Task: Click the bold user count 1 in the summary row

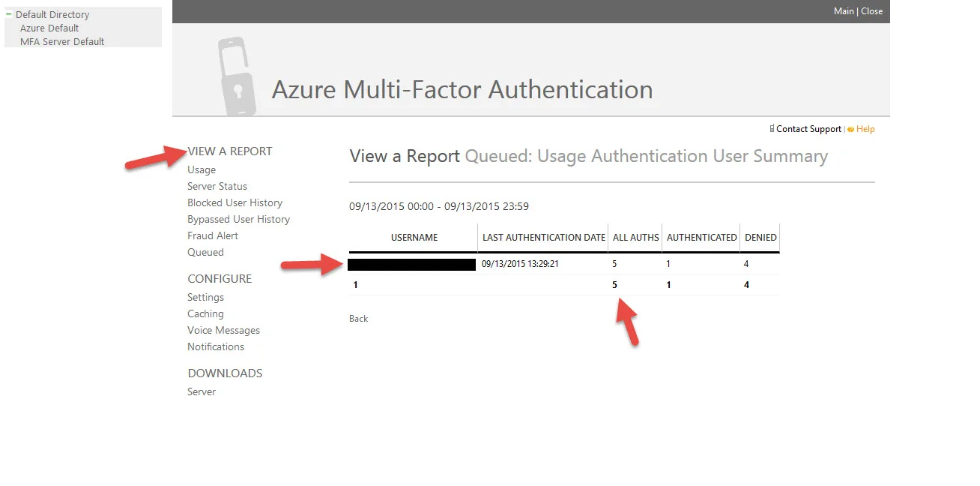Action: tap(356, 285)
